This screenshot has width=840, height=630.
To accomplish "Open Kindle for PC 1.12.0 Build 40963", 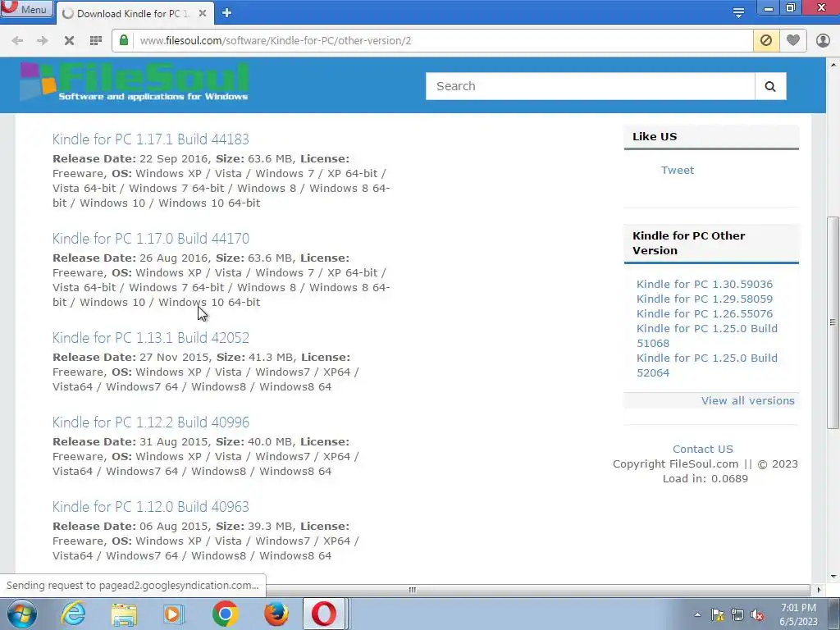I will coord(151,507).
